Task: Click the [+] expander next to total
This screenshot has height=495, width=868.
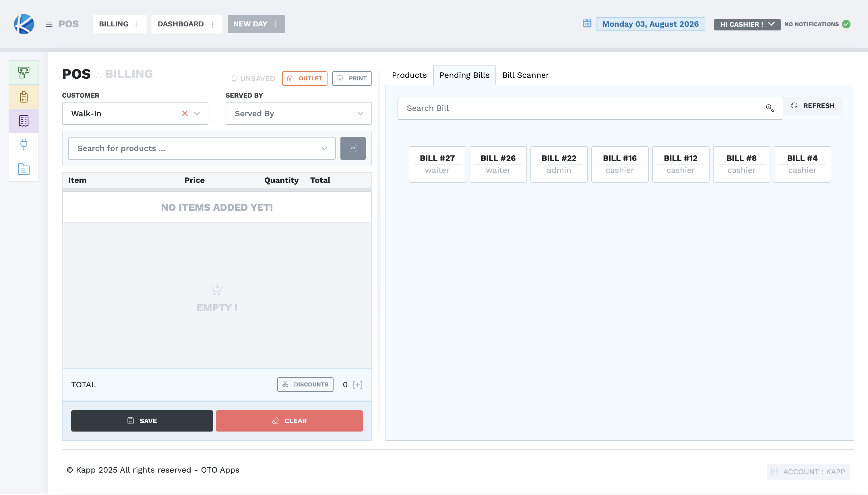Action: (357, 384)
